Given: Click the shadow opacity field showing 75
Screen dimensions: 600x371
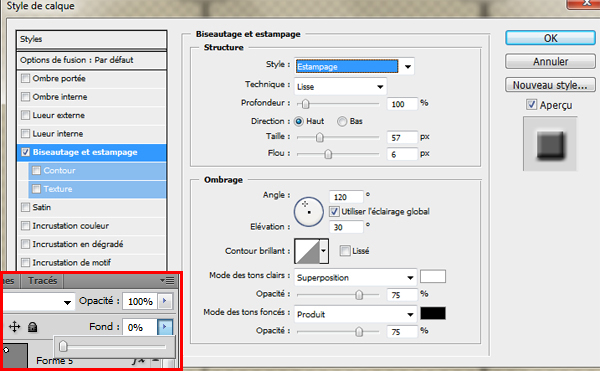Looking at the screenshot, I should point(402,332).
